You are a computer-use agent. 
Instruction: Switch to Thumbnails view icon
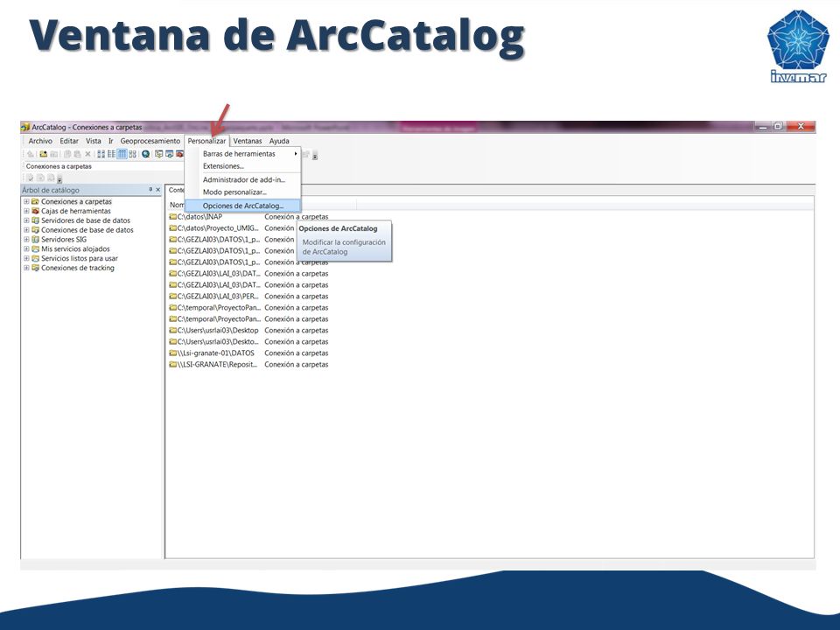132,154
